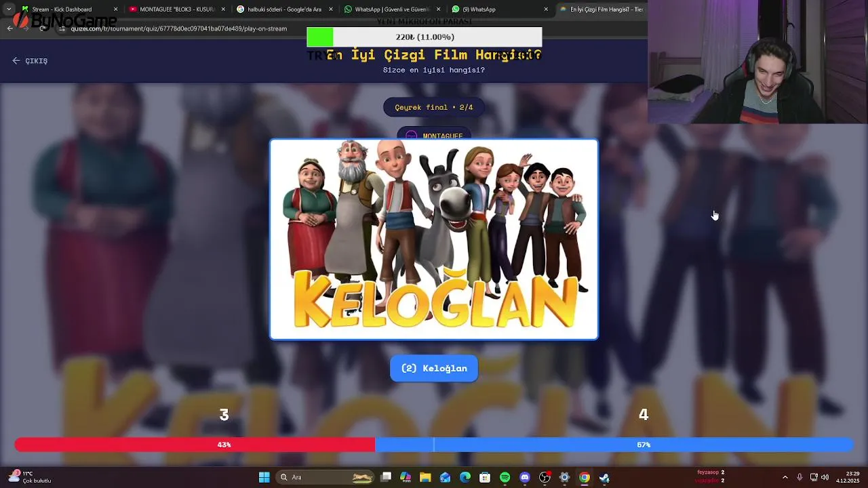Click the streamer webcam overlay
Screen dimensions: 868x488
757,62
